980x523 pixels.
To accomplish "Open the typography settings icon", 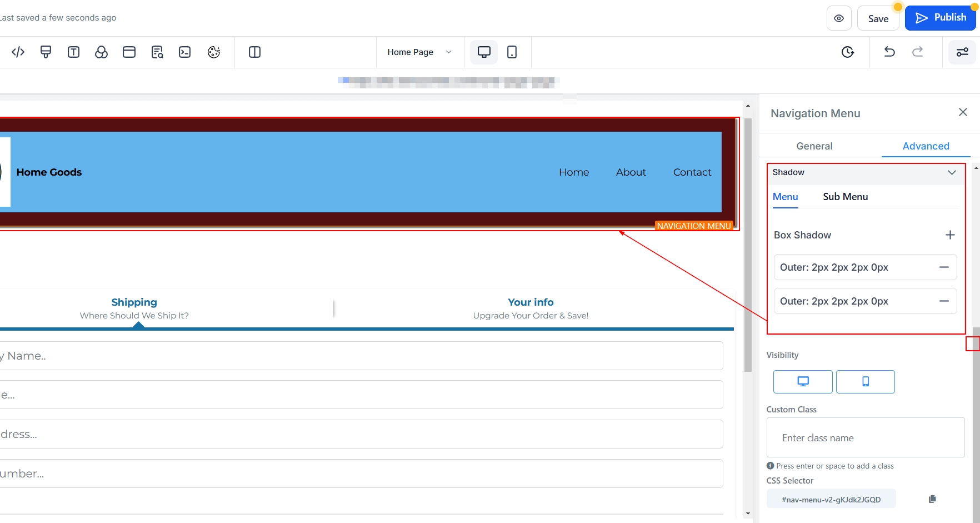I will 73,52.
